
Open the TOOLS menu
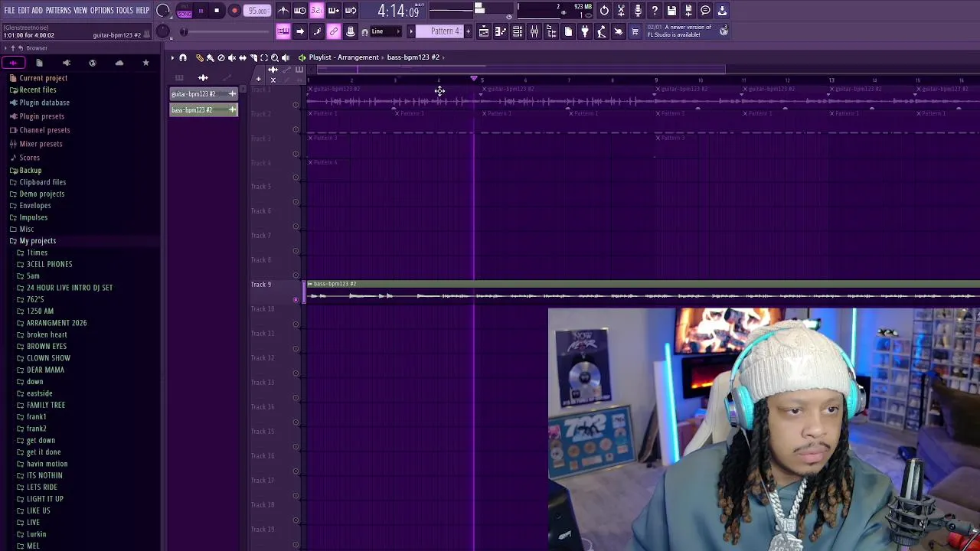125,10
